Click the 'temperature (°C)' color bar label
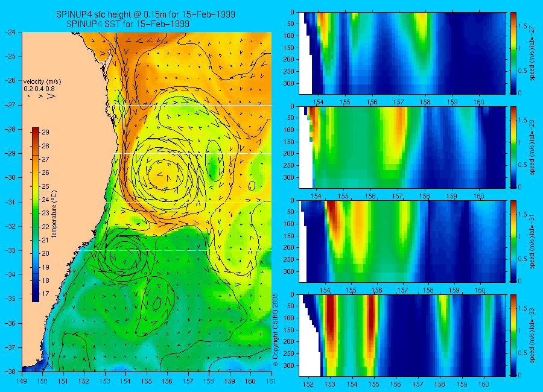 (54, 214)
